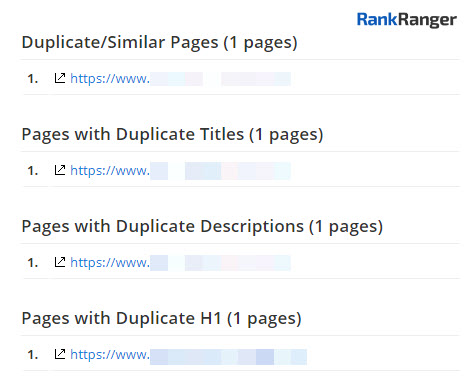Screen dimensions: 464x380
Task: Click list number 1 under Duplicate/Similar Pages
Action: (33, 79)
